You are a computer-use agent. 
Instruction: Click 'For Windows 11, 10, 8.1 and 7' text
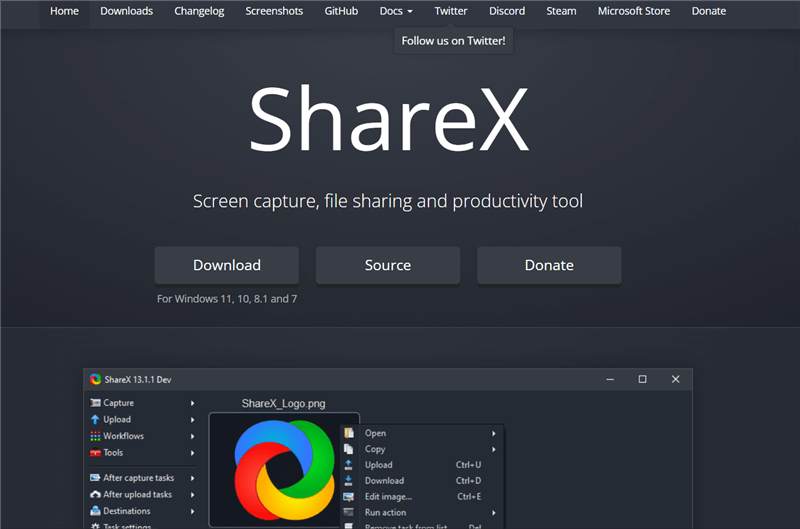227,299
